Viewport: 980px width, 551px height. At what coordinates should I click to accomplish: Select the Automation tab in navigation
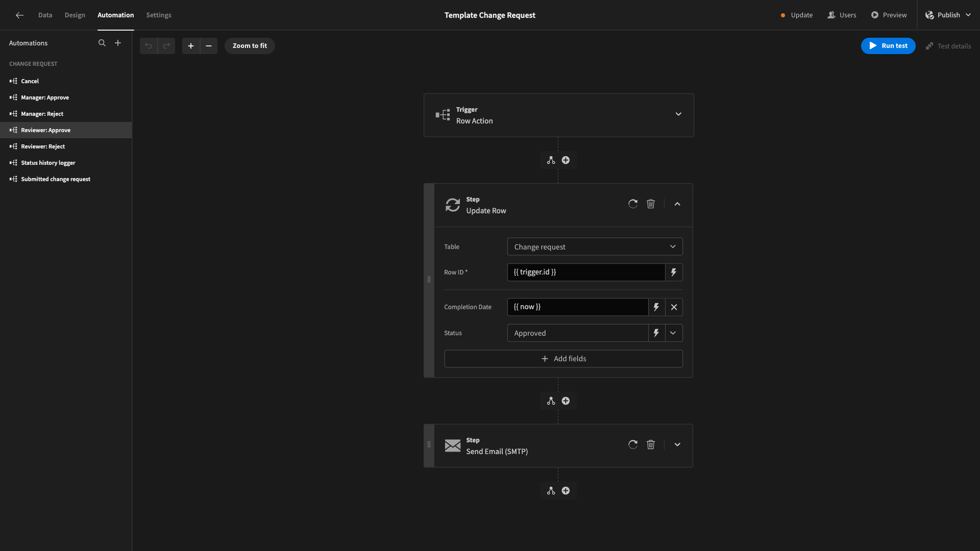tap(116, 15)
